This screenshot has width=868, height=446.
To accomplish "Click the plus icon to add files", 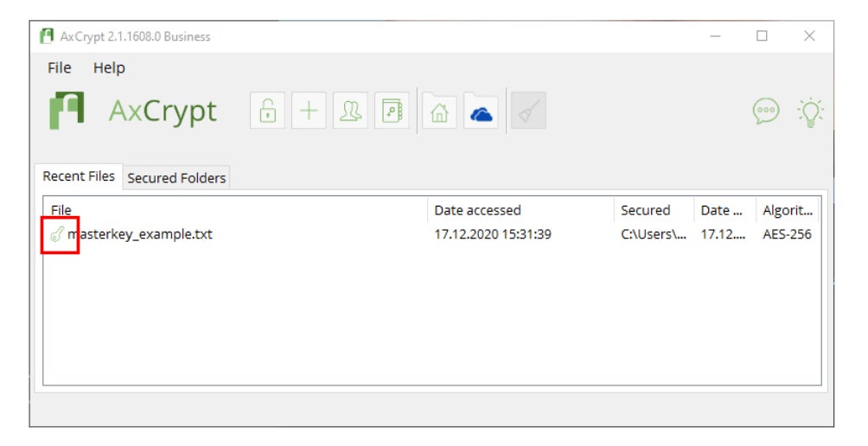I will pyautogui.click(x=309, y=111).
